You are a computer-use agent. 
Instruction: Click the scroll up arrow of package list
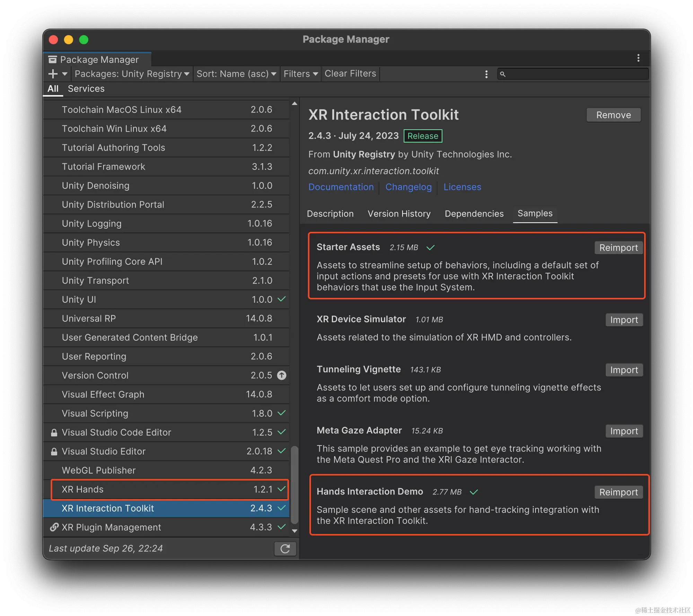[x=295, y=104]
